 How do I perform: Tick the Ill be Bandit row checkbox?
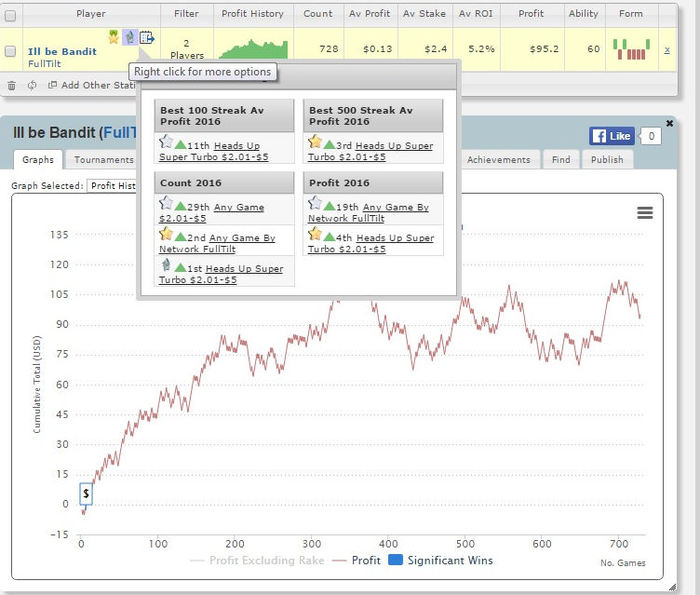point(10,51)
